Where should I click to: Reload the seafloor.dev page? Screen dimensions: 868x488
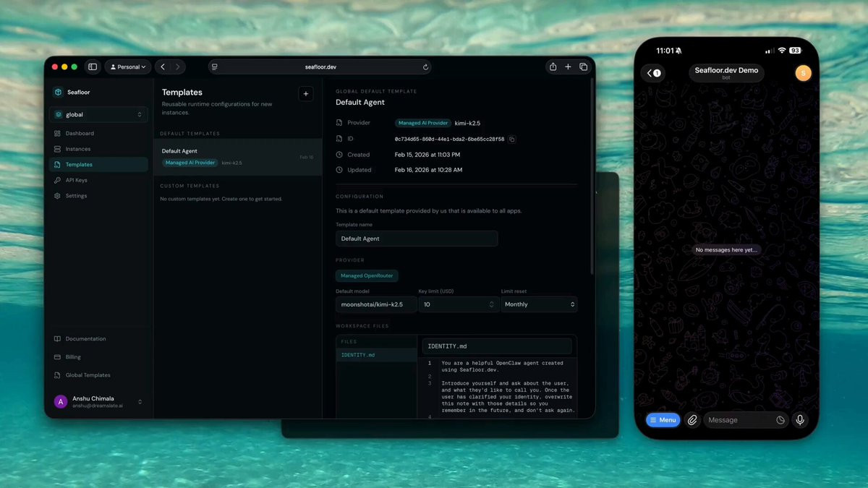pos(425,67)
